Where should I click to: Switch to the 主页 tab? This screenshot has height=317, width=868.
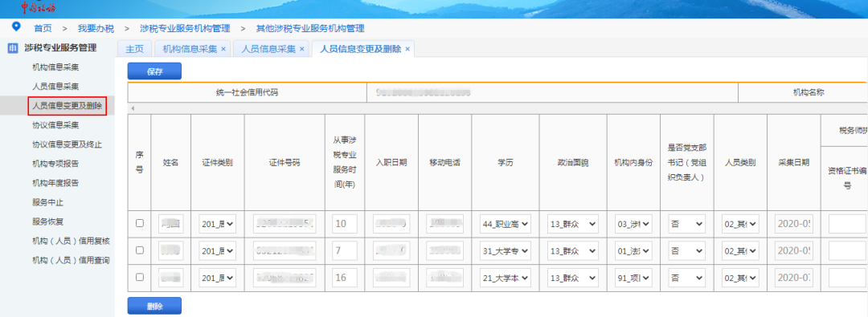pos(134,49)
